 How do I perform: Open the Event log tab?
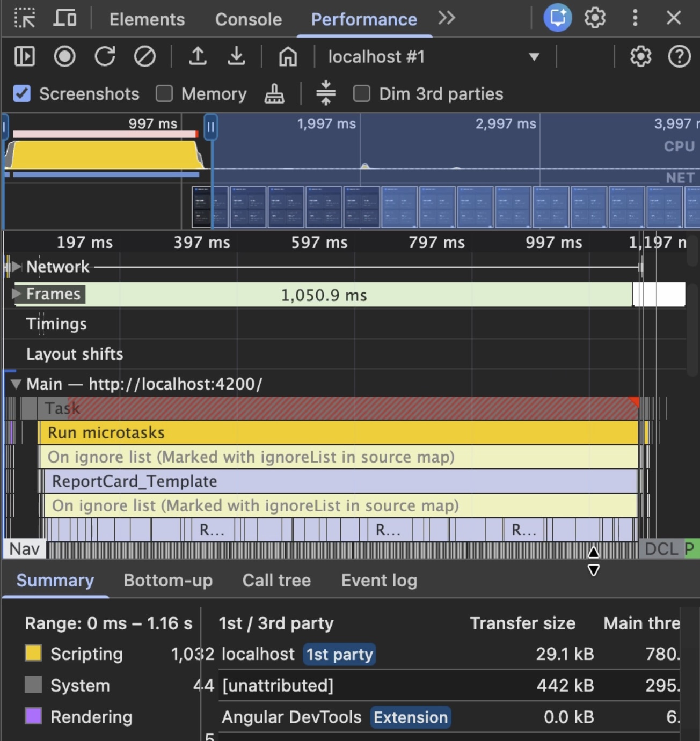pos(379,580)
